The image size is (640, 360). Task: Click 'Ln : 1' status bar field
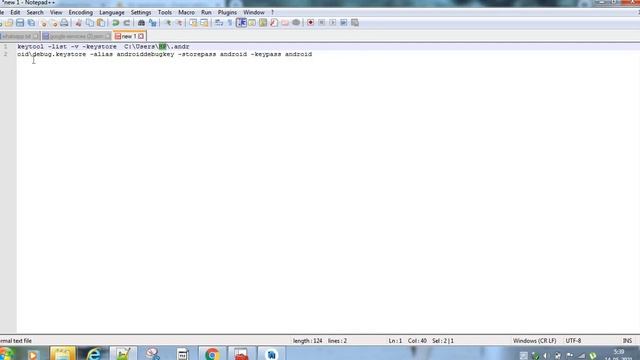pyautogui.click(x=395, y=340)
